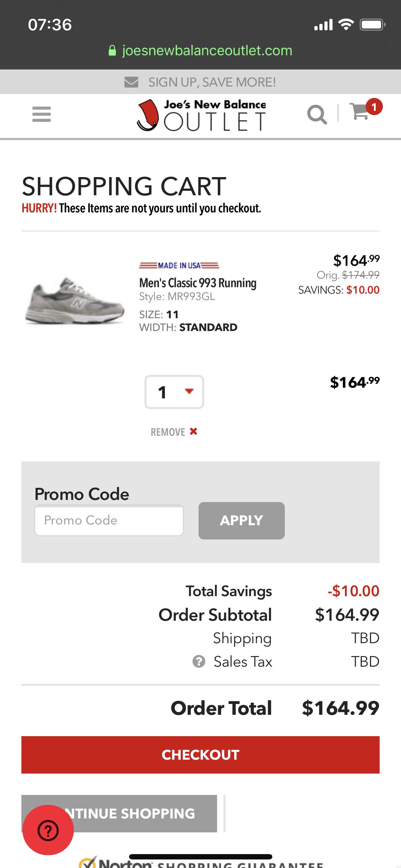This screenshot has width=401, height=868.
Task: Tap the joesnewbalanceoutlet.com address bar
Action: (207, 51)
